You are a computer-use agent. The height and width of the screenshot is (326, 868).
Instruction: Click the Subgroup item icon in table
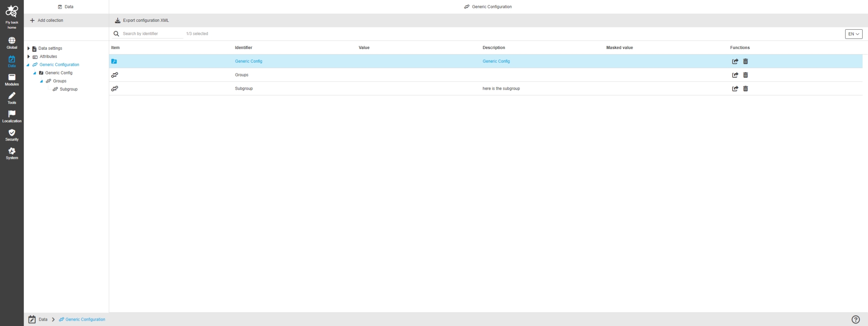tap(114, 88)
